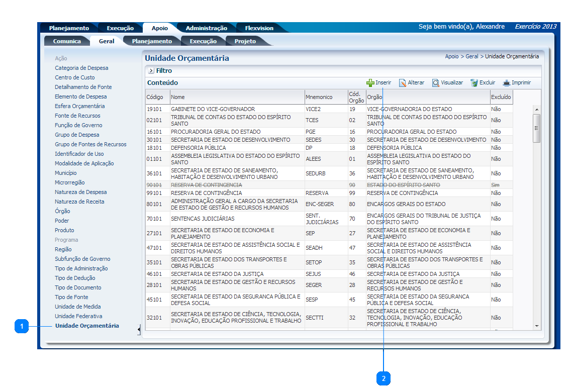Image resolution: width=572 pixels, height=392 pixels.
Task: Select the Comunica sub-tab
Action: point(67,41)
